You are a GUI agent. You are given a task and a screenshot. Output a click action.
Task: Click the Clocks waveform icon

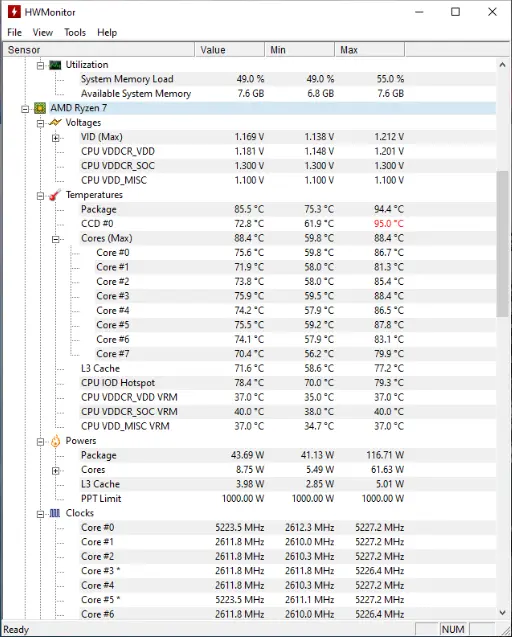pos(55,513)
